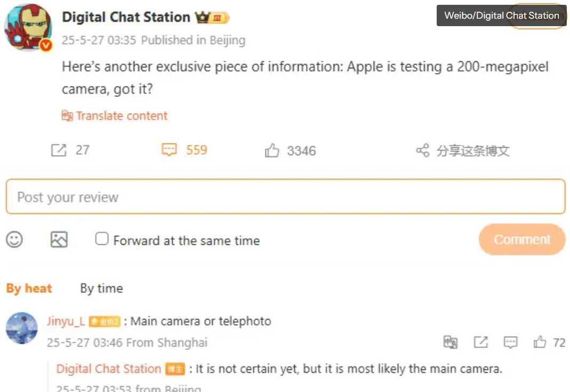570x392 pixels.
Task: Click forward icon on Jinyu_L's comment
Action: pos(481,342)
